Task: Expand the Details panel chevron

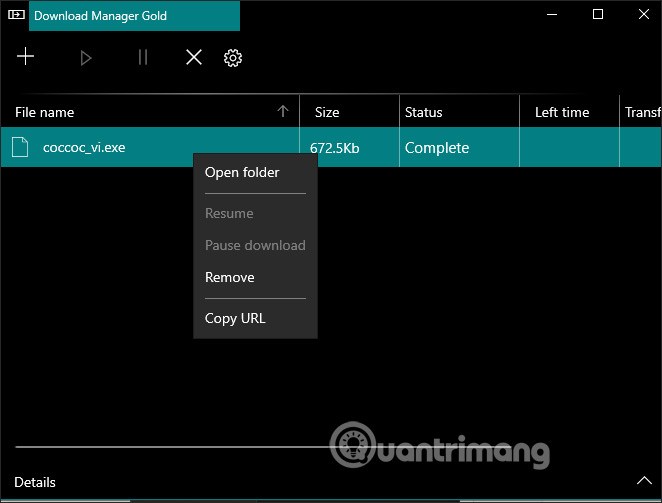Action: [x=644, y=481]
